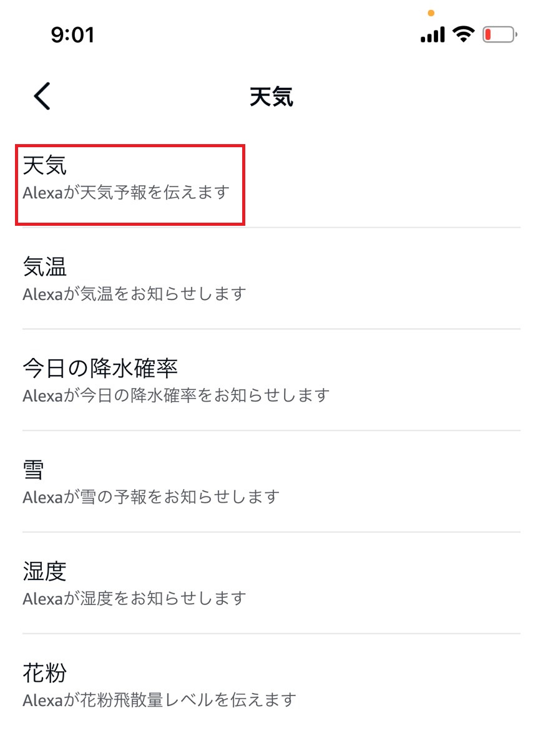
Task: Tap the Wi-Fi status icon
Action: point(464,34)
